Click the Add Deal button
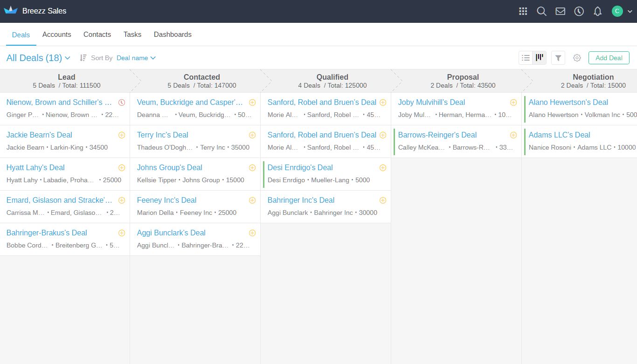The height and width of the screenshot is (364, 637). [x=609, y=58]
